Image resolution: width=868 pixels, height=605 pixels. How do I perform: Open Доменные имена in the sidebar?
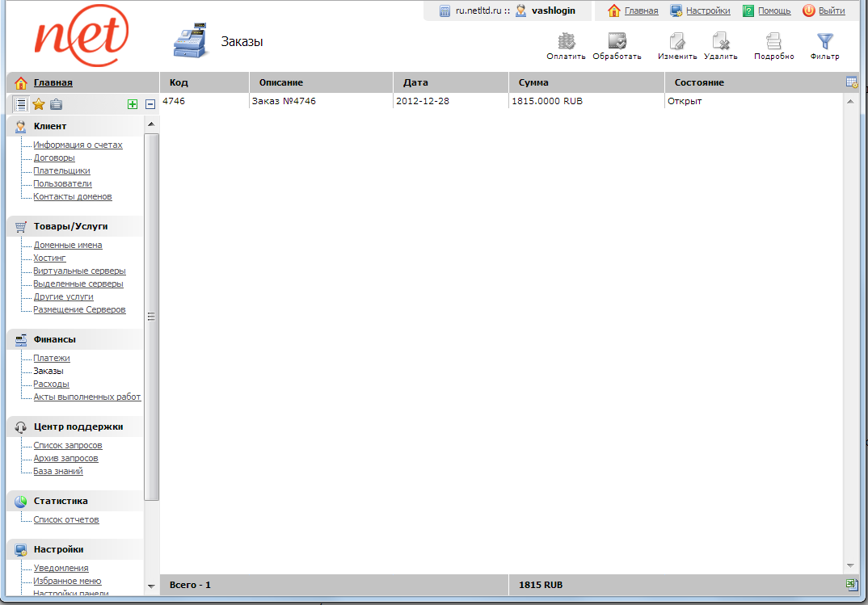[x=67, y=245]
